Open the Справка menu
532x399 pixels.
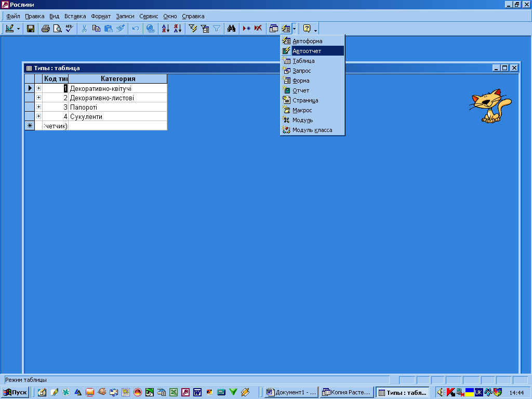[x=193, y=16]
